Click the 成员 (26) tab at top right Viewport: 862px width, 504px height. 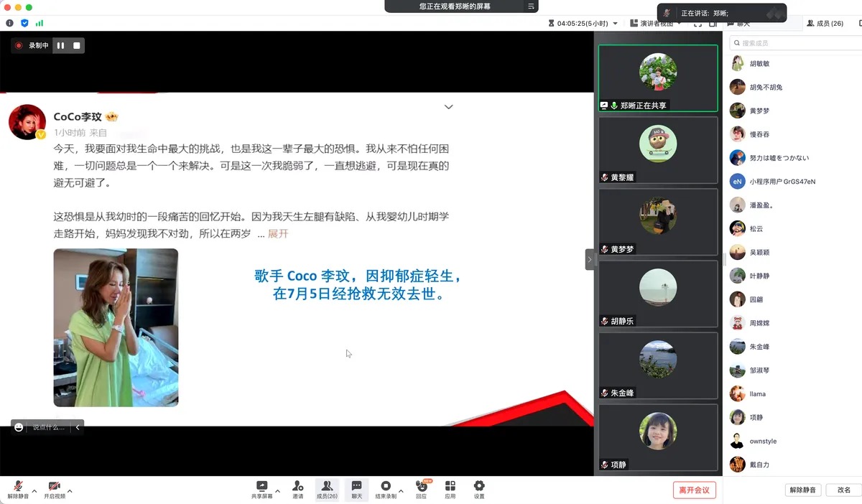tap(825, 24)
